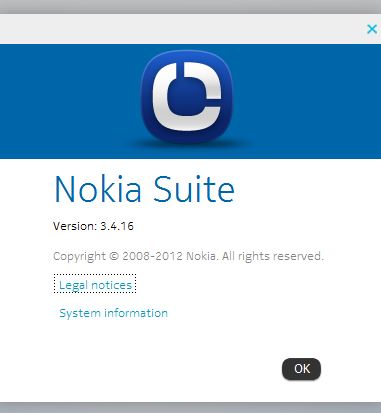Click the Copyright 2008-2012 Nokia text
381x413 pixels.
click(x=188, y=256)
